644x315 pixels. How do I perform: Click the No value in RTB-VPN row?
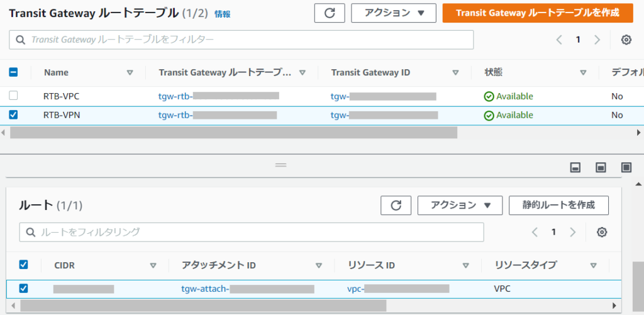pyautogui.click(x=617, y=115)
